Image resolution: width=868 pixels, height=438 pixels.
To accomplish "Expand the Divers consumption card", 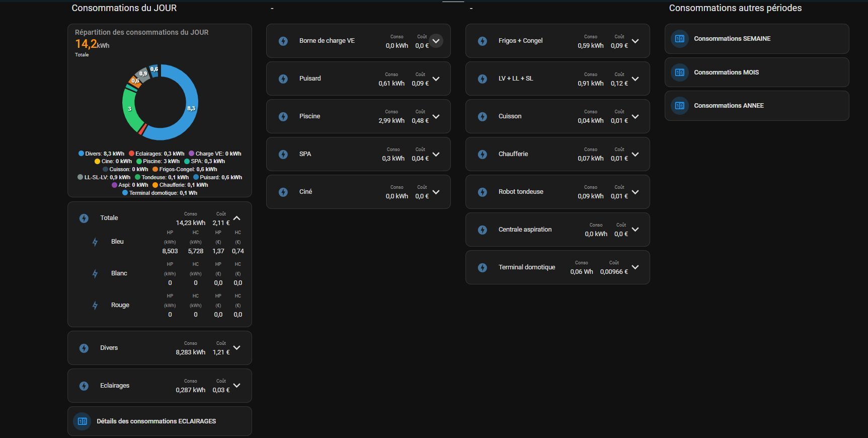I will [237, 348].
